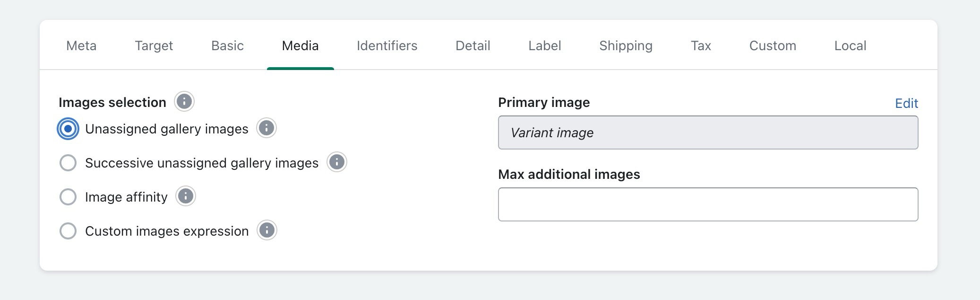Click info icon next to Custom images expression
The height and width of the screenshot is (300, 980).
click(267, 231)
